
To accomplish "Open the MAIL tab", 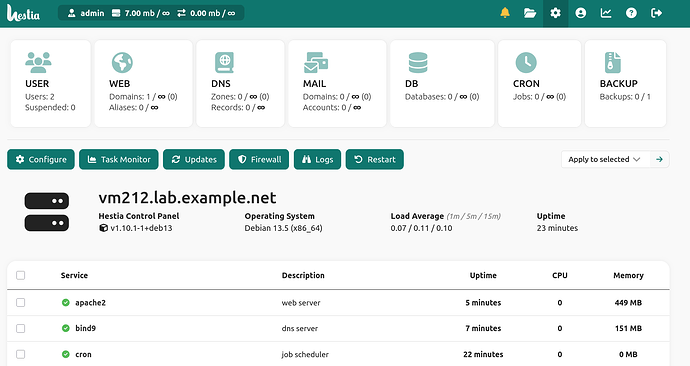I will point(337,84).
